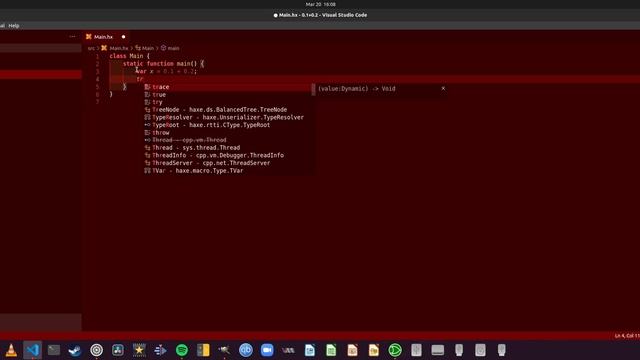Click the '(value:Dynamic) -> Void' details text

pos(357,89)
